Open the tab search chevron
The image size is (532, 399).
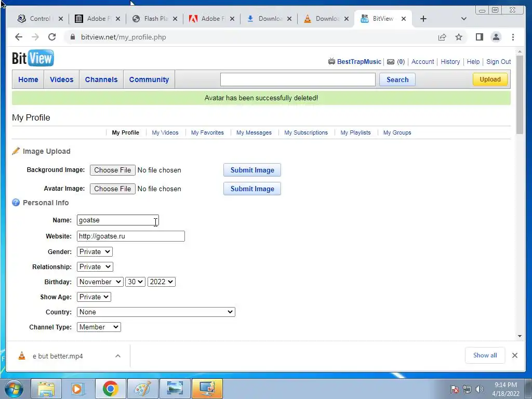pos(464,19)
